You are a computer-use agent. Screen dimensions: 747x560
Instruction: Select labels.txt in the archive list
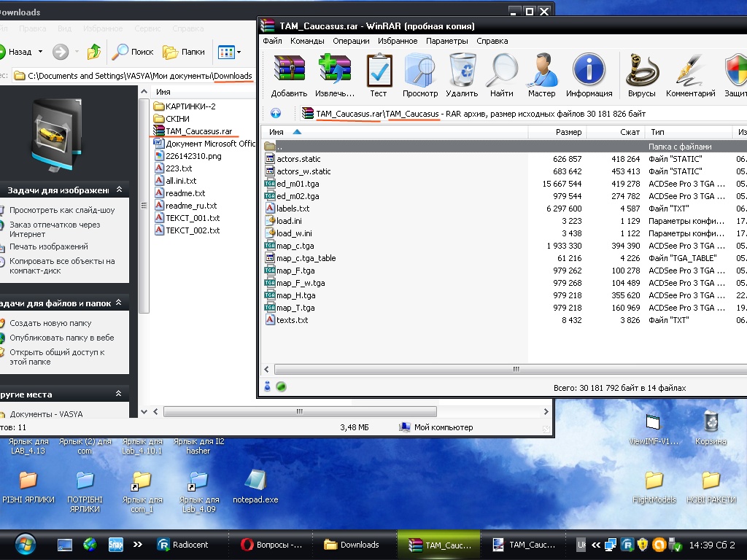coord(293,209)
